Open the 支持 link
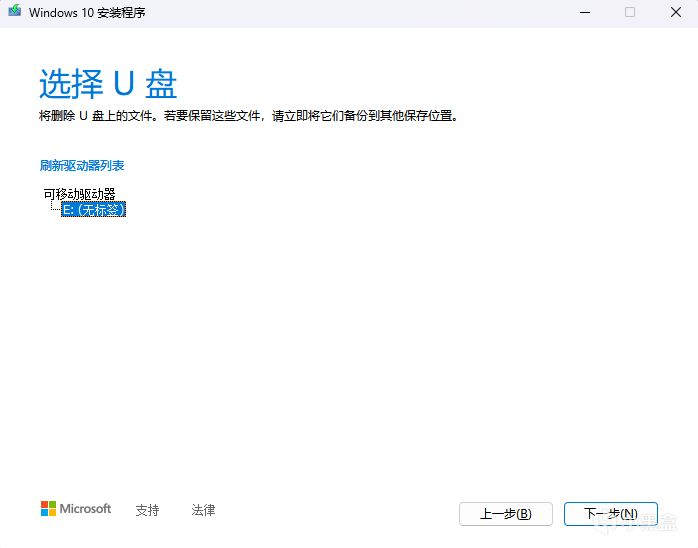698x548 pixels. 147,510
